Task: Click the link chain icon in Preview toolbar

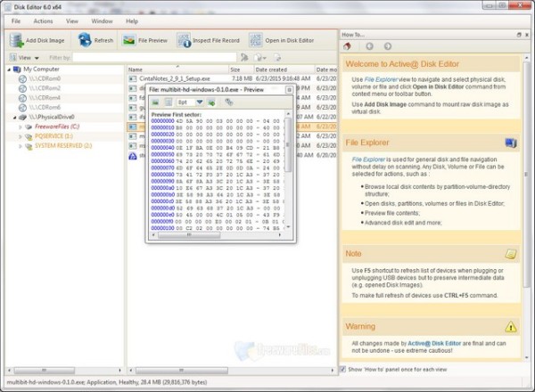Action: tap(229, 102)
